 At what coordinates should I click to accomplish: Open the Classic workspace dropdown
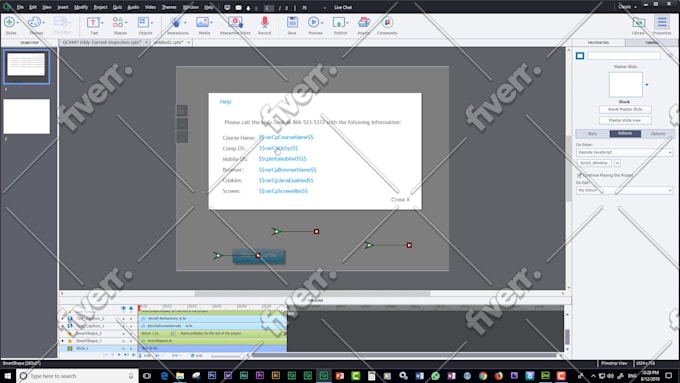628,7
